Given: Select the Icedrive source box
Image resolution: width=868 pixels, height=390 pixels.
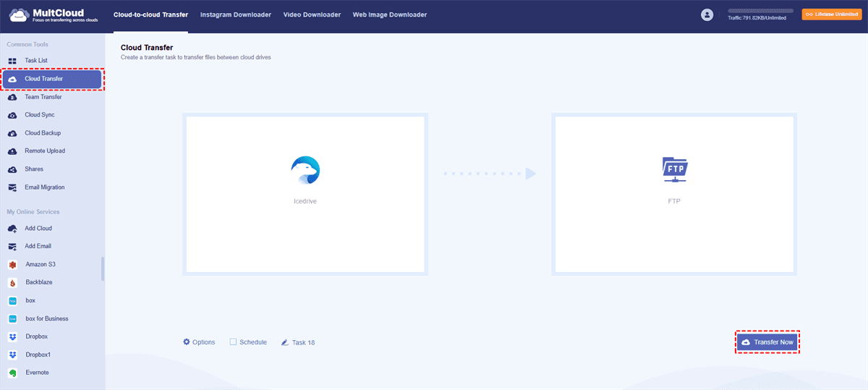Looking at the screenshot, I should coord(305,194).
